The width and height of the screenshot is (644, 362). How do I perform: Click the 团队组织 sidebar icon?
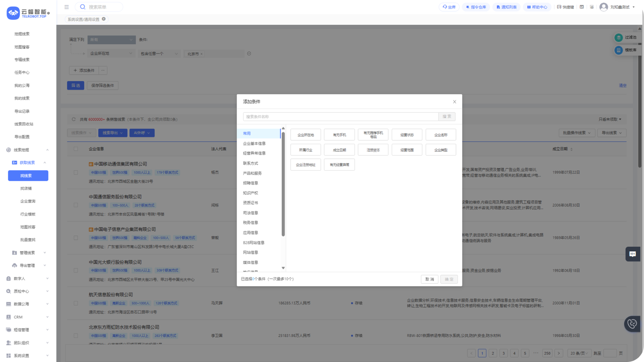9,343
